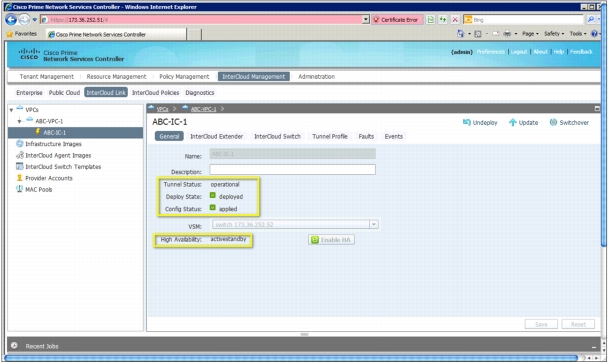Viewport: 609px width, 364px height.
Task: Click the Save button
Action: (541, 324)
